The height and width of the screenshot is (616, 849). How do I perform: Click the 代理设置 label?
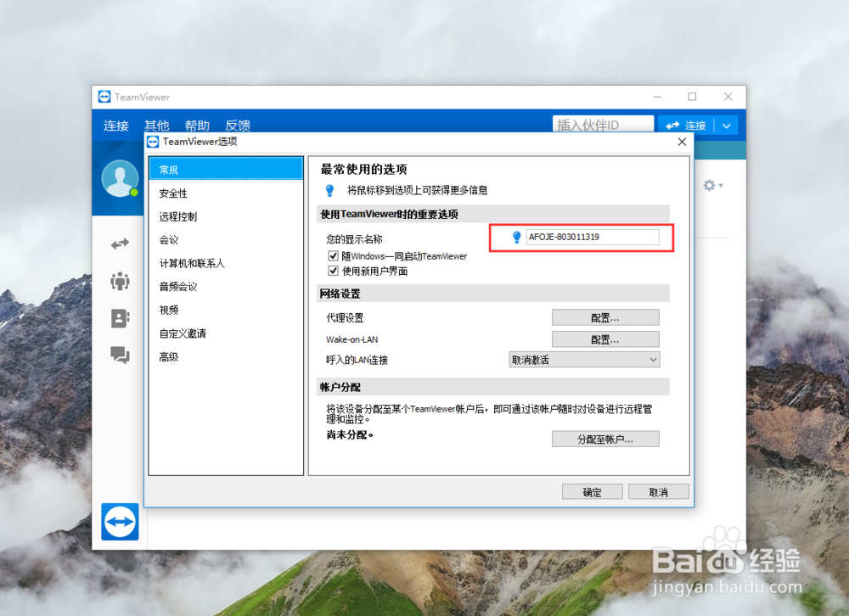coord(345,318)
